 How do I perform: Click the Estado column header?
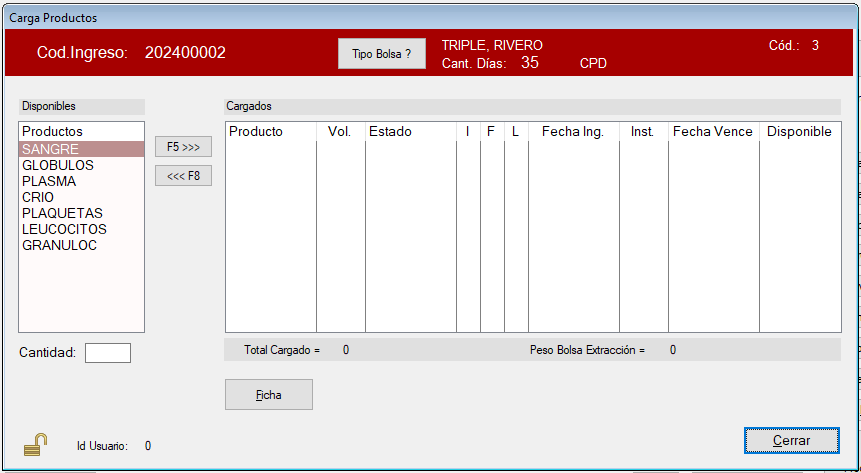[x=390, y=132]
